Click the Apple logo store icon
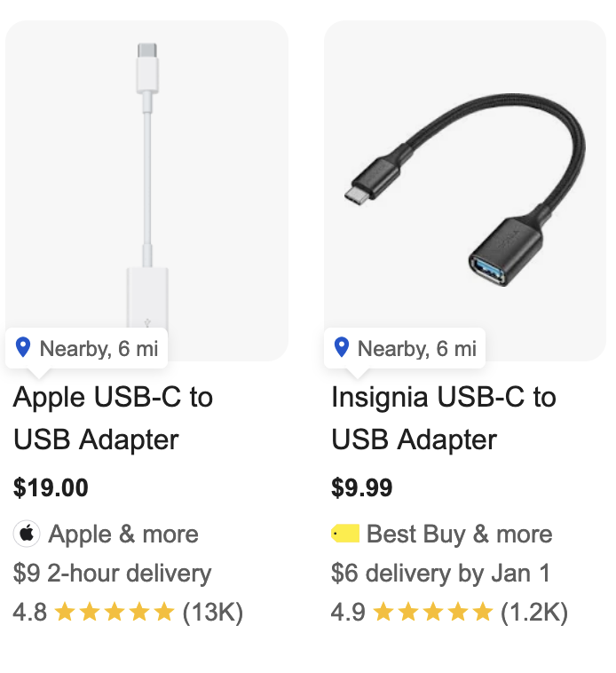This screenshot has width=616, height=673. click(27, 534)
